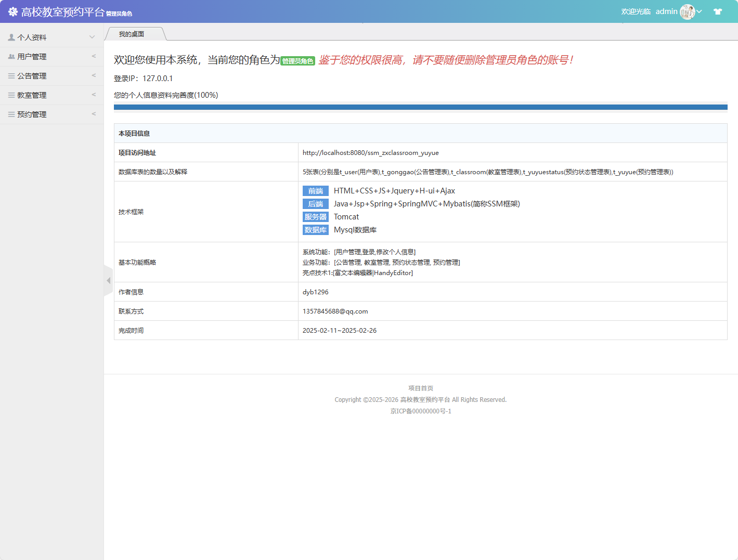
Task: Open the admin account dropdown chevron
Action: click(701, 11)
